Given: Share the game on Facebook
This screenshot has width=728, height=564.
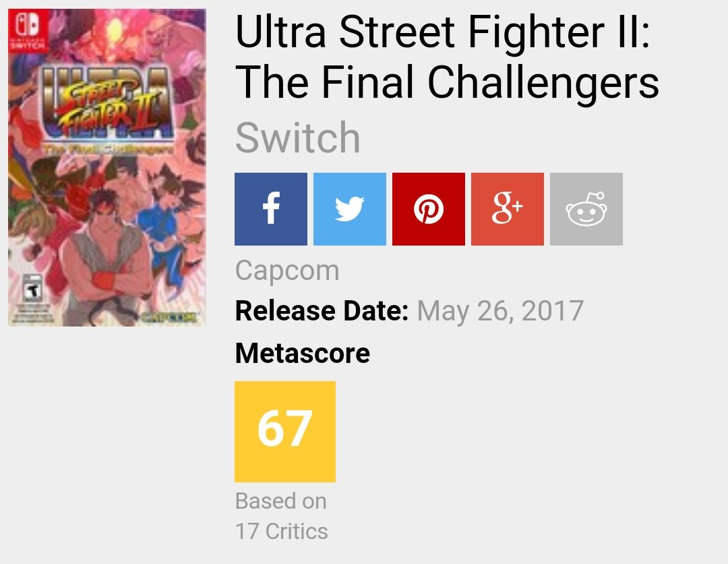Looking at the screenshot, I should [270, 209].
